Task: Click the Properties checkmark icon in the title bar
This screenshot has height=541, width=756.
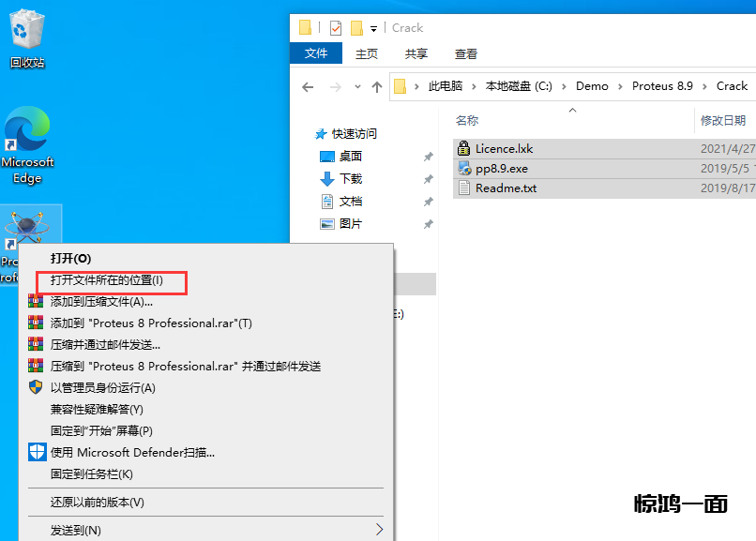Action: 336,28
